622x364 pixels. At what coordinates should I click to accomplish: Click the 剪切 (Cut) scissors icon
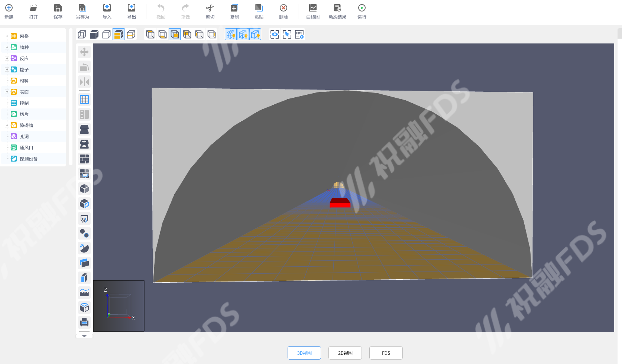[210, 8]
